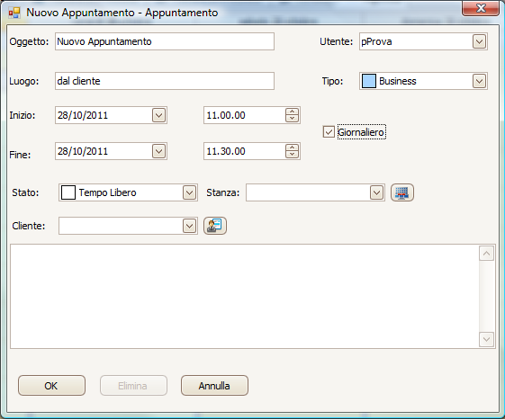Open the Fine date picker dropdown
The width and height of the screenshot is (505, 420).
[x=158, y=151]
